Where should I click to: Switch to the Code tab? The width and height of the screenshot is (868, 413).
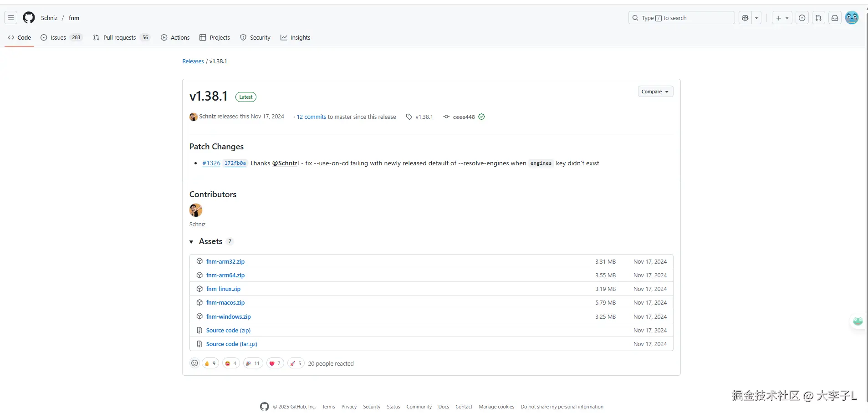click(x=20, y=38)
